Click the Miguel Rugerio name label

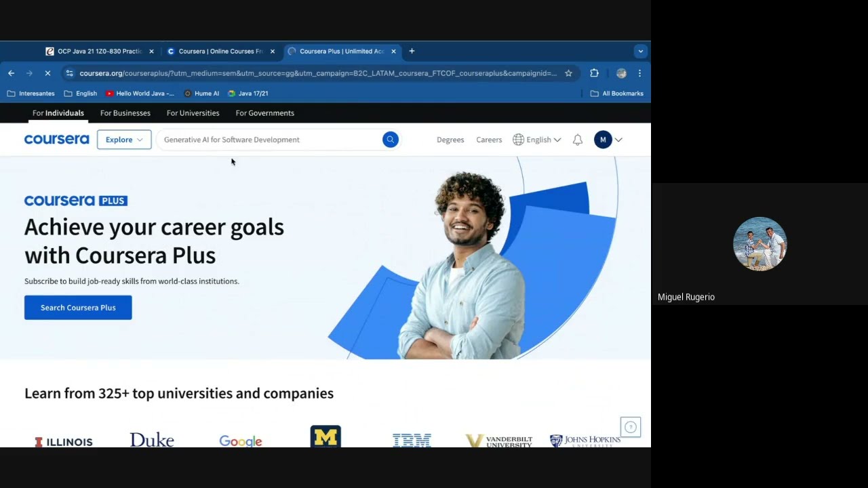coord(686,297)
